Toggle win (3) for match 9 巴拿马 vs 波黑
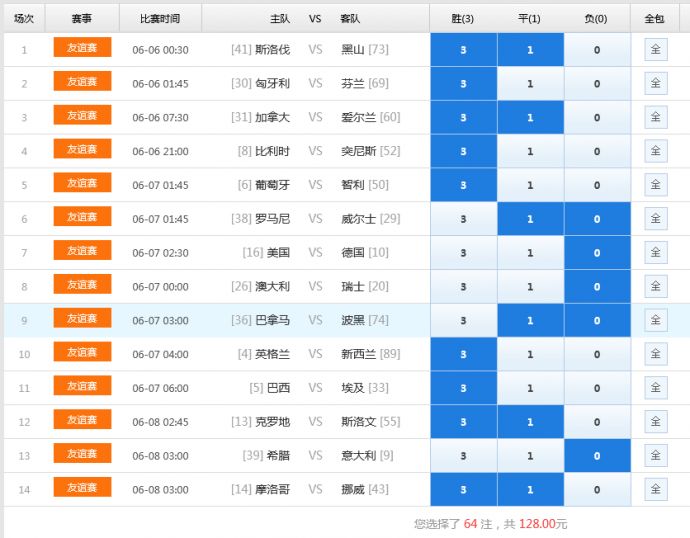The height and width of the screenshot is (538, 690). tap(463, 321)
